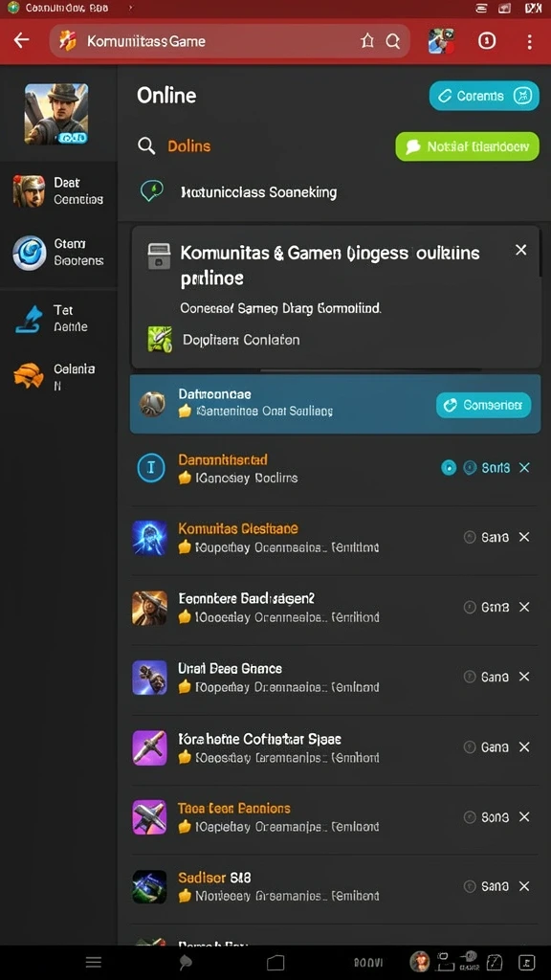Toggle the radio in Unal Deea Ghance row
Image resolution: width=551 pixels, height=980 pixels.
(470, 677)
